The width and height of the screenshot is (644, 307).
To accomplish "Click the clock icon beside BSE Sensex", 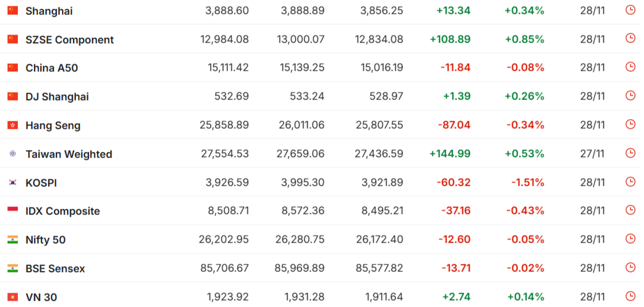I will pos(630,267).
